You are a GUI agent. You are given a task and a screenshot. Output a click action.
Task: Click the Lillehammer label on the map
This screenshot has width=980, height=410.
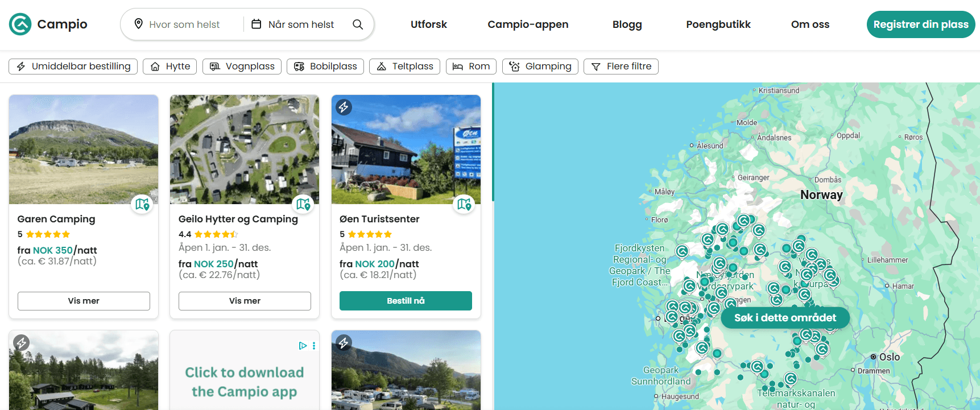click(887, 260)
